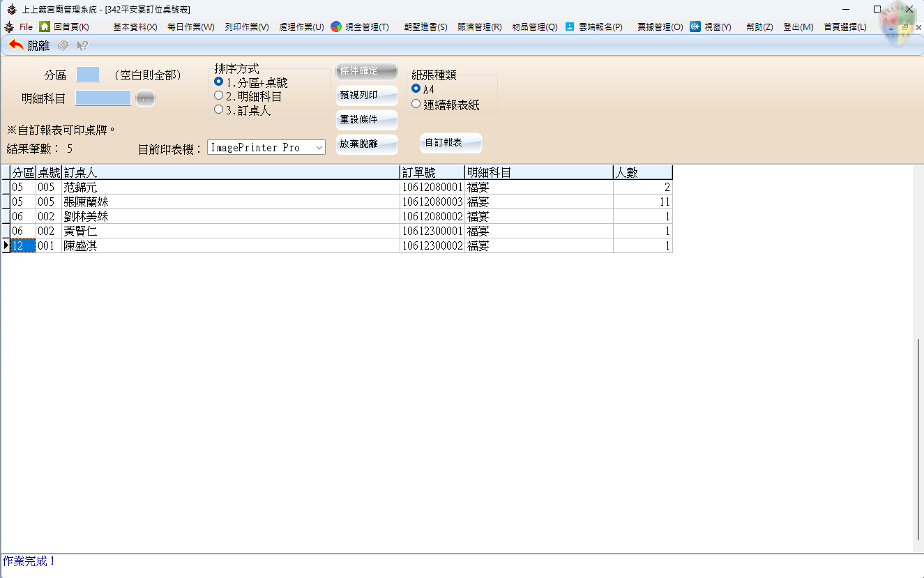924x578 pixels.
Task: Click the browse button next to 明細科目
Action: [x=145, y=98]
